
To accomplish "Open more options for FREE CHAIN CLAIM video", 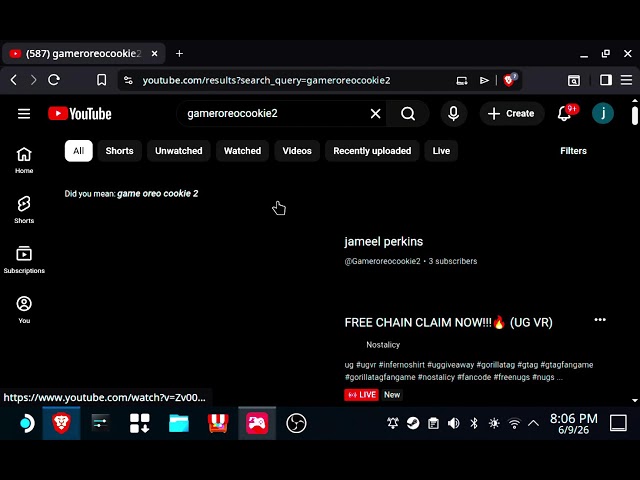I will pyautogui.click(x=600, y=320).
